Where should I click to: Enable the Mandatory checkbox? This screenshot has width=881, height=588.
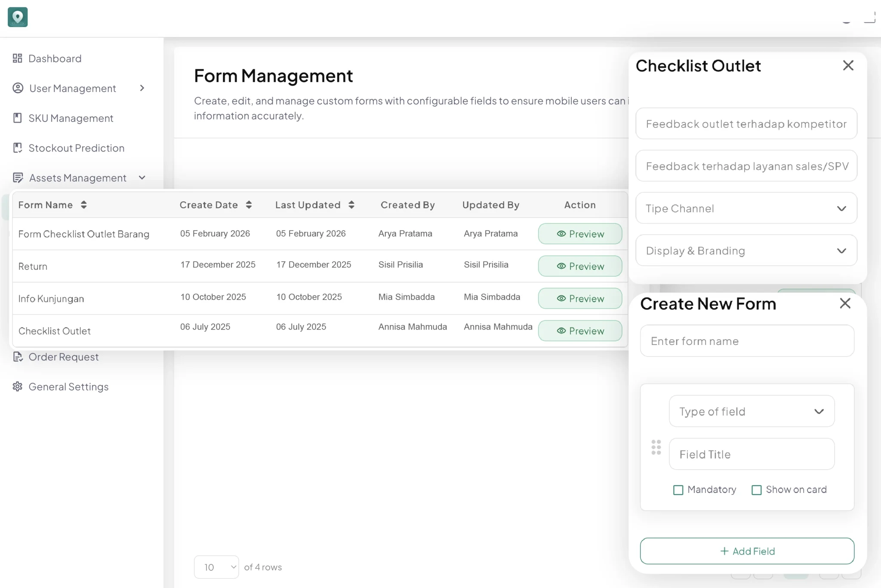click(678, 490)
